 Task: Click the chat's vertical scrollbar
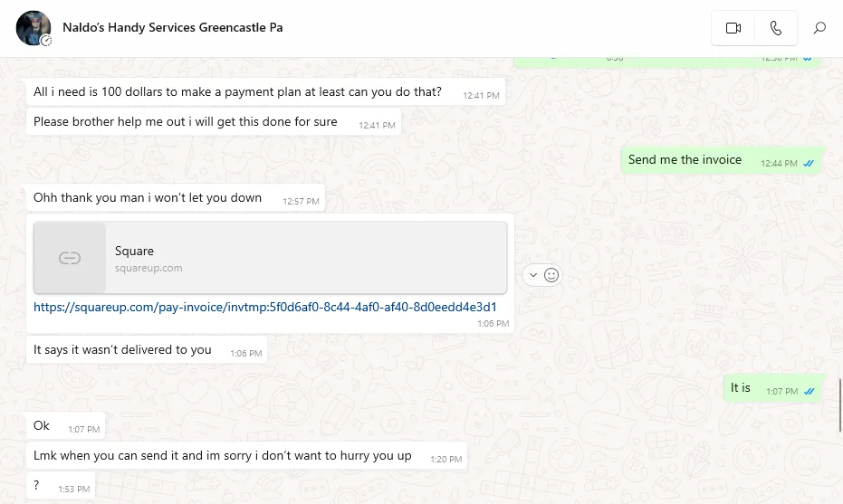point(839,398)
